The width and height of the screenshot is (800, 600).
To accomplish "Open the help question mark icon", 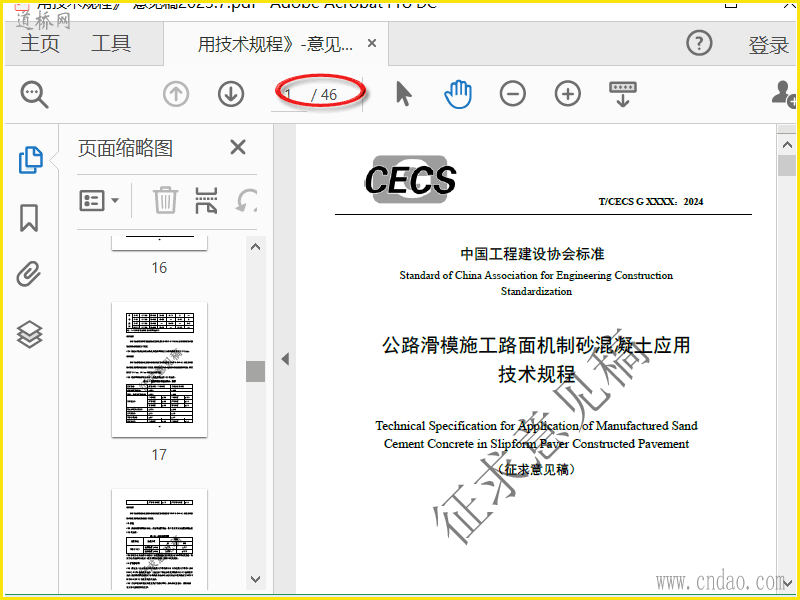I will click(699, 43).
